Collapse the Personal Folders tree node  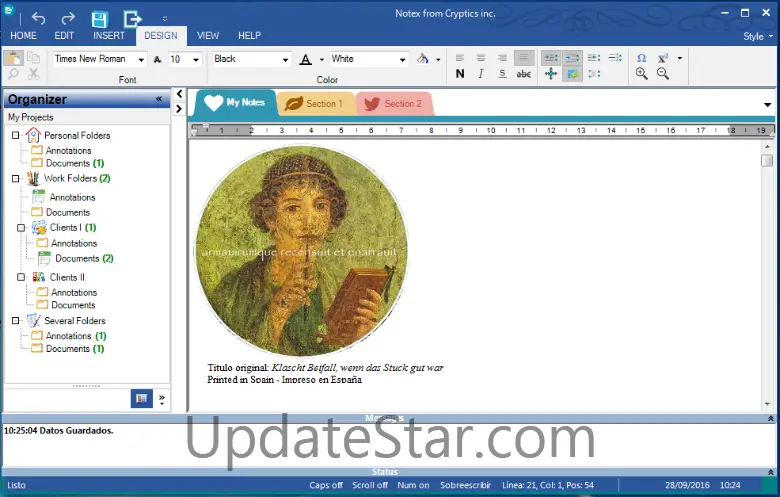(15, 135)
